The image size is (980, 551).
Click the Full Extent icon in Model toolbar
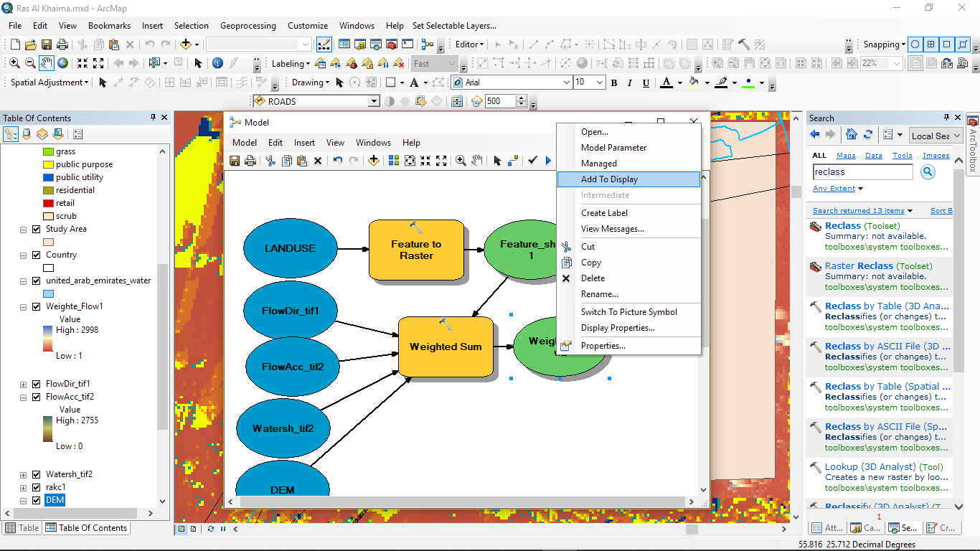point(409,161)
